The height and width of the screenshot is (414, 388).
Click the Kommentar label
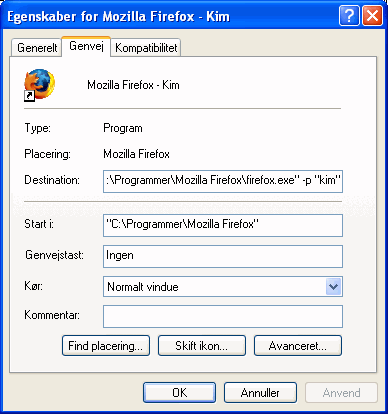tap(52, 315)
